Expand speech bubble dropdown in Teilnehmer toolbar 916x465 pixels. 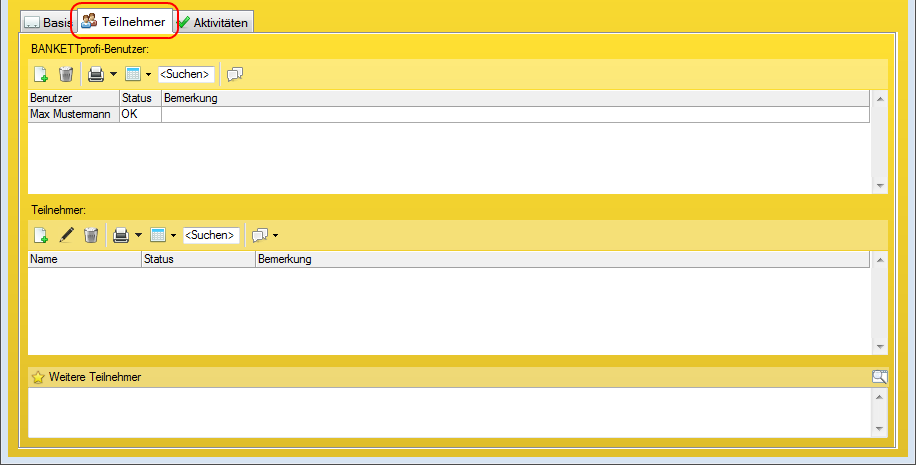(275, 236)
